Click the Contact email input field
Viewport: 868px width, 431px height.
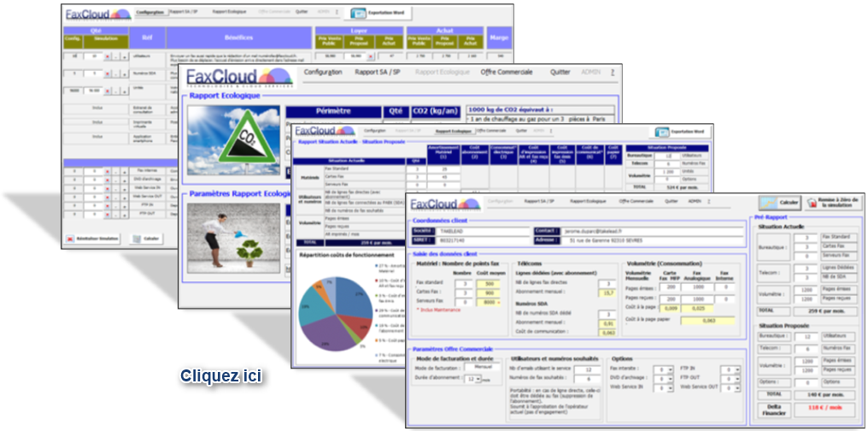pos(653,230)
